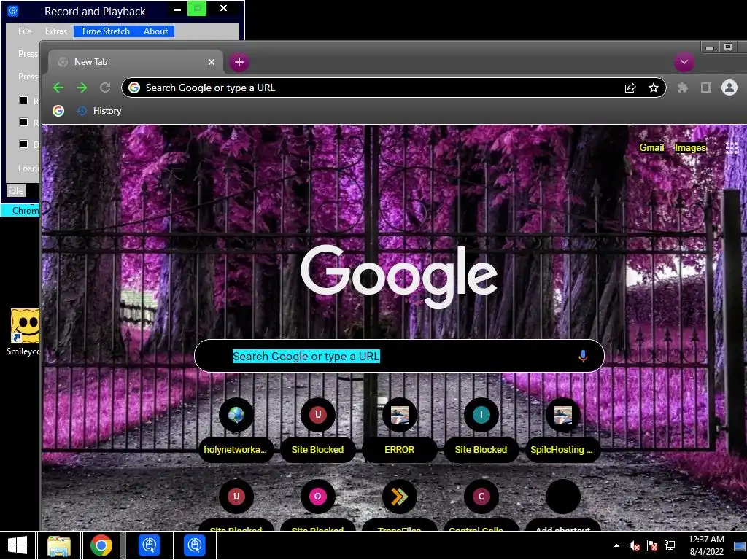
Task: Toggle the second checkbox in Record and Playback
Action: 23,122
